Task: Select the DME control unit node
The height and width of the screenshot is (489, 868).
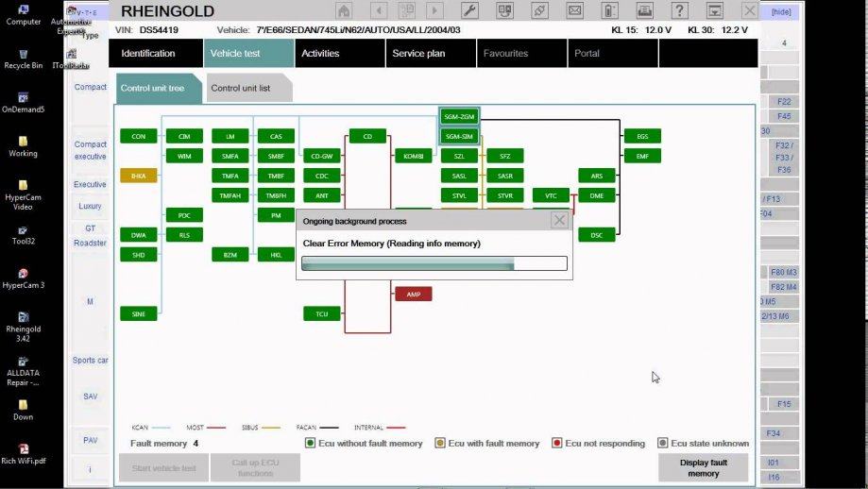Action: [597, 195]
